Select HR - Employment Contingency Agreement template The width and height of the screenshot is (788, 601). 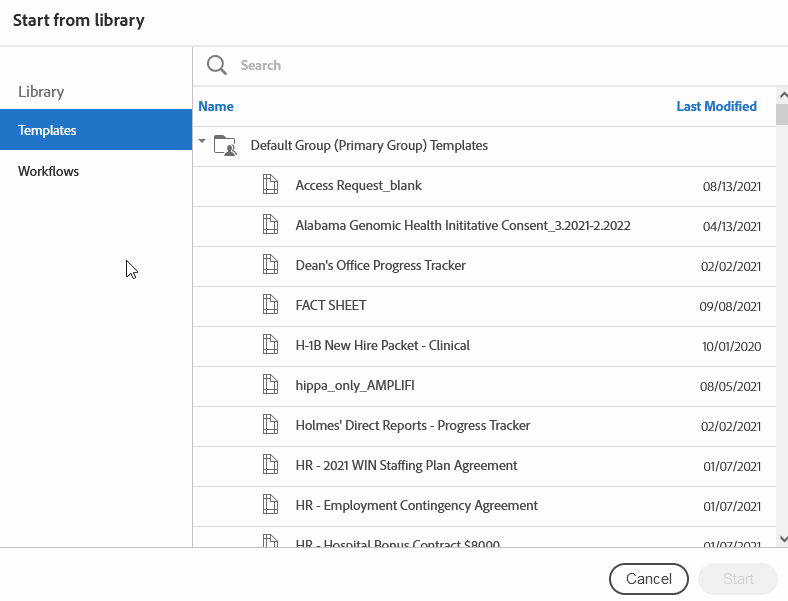coord(484,507)
